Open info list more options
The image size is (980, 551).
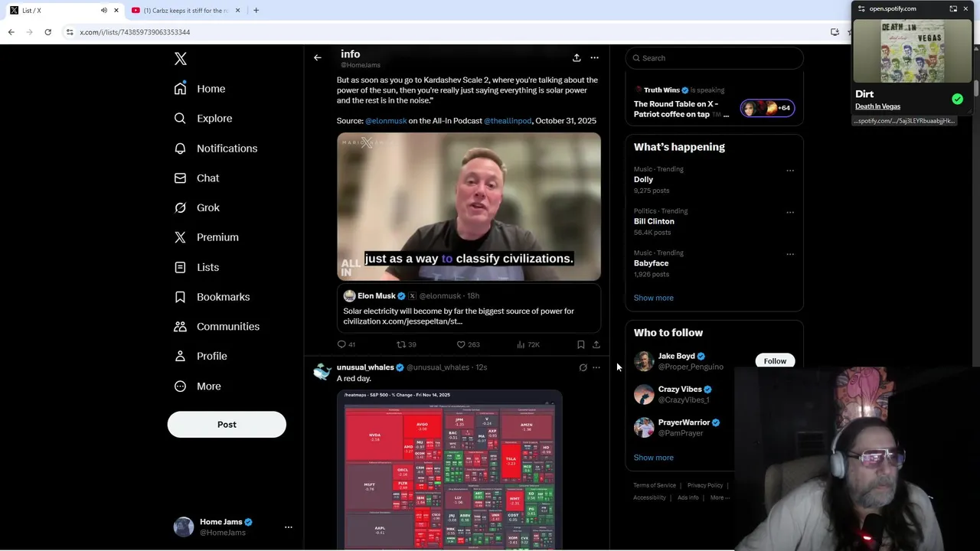coord(594,57)
